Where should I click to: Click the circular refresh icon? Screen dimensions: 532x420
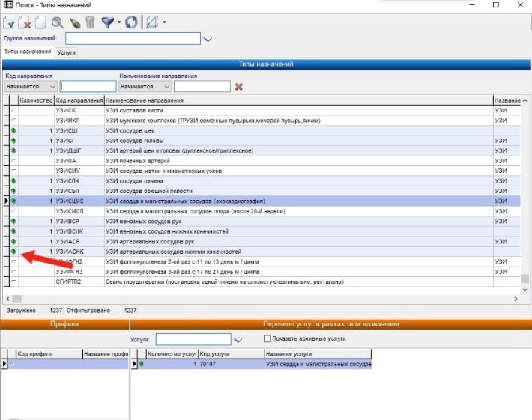coord(133,23)
